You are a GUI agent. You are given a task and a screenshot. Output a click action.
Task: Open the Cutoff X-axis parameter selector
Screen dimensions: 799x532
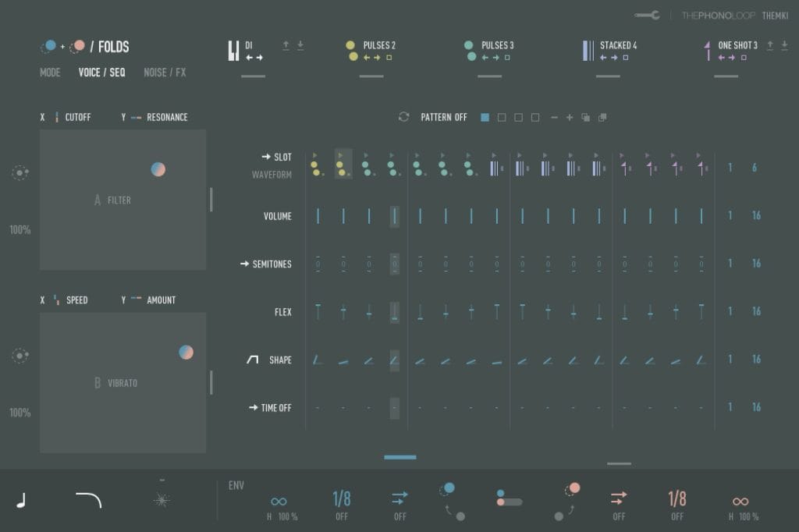(x=77, y=117)
